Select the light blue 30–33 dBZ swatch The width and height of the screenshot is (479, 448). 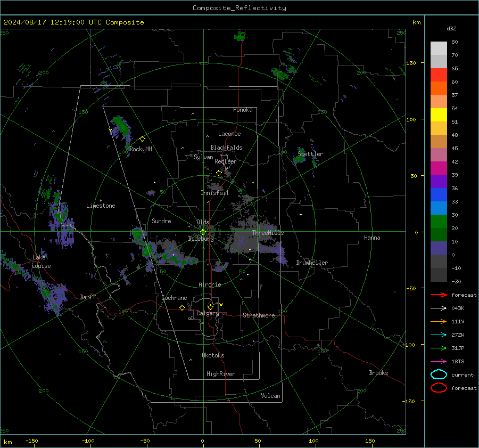point(439,208)
